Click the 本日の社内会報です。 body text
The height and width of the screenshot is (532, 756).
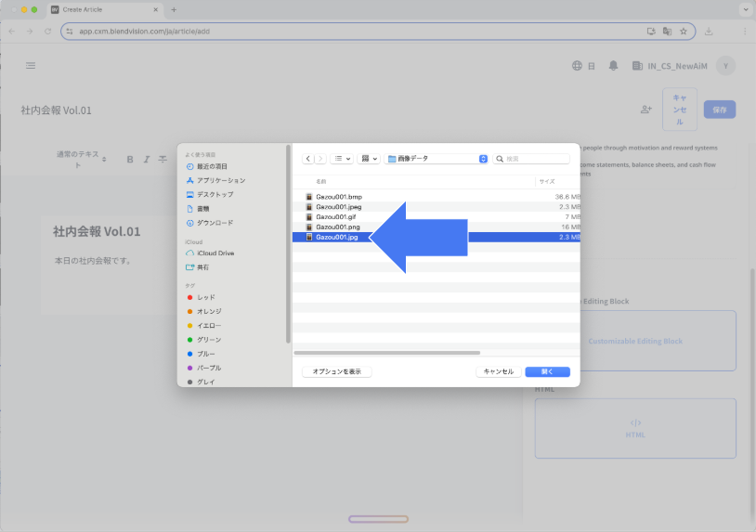coord(93,261)
